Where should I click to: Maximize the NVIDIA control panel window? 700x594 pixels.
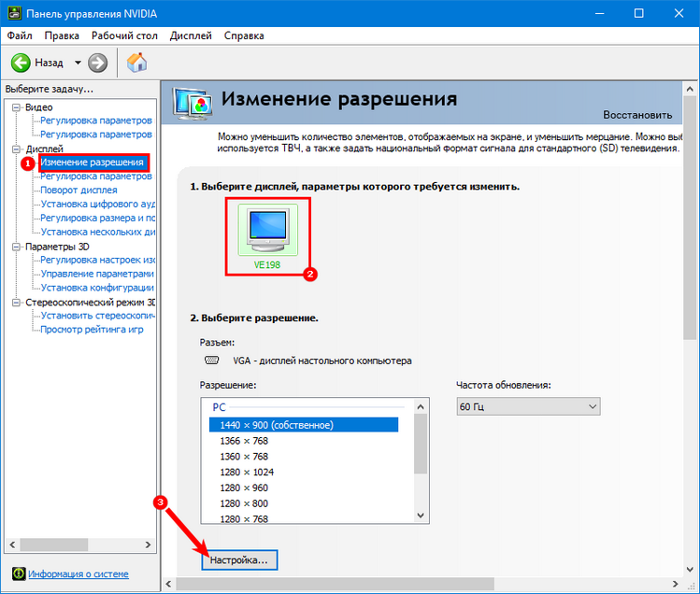tap(639, 13)
